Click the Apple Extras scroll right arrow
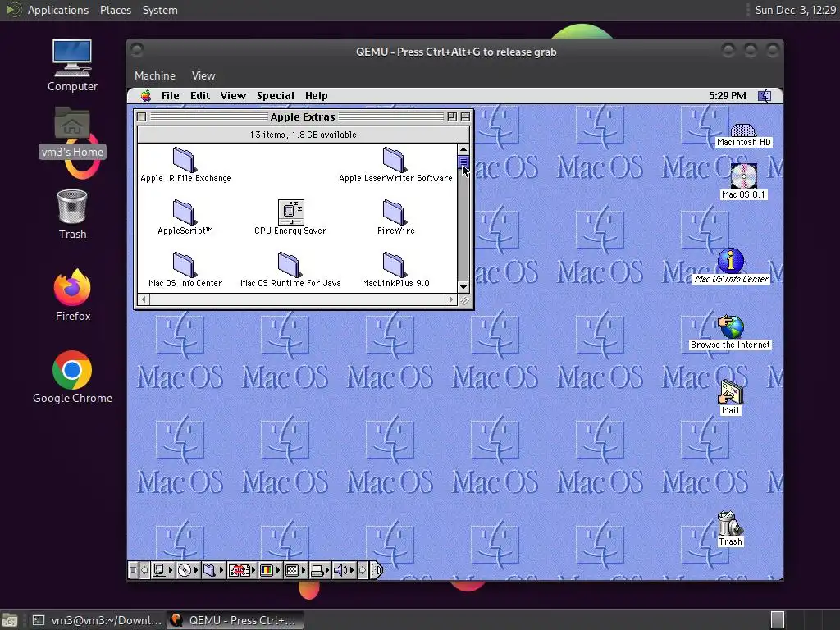The height and width of the screenshot is (630, 840). (451, 299)
